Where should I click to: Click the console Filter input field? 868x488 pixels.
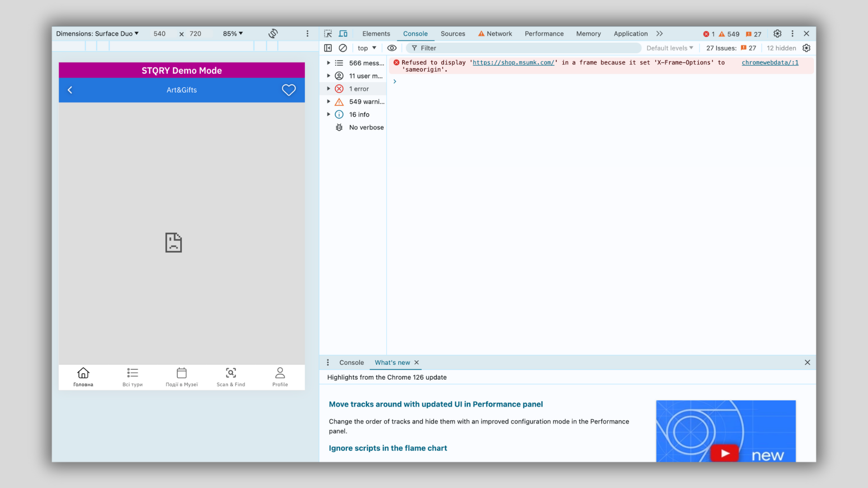coord(524,48)
